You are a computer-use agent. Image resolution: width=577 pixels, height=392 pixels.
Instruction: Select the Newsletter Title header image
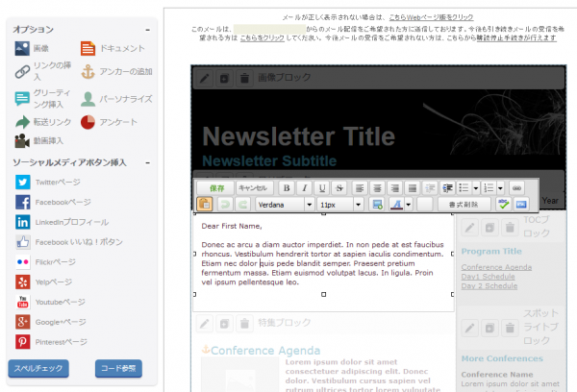pos(379,129)
